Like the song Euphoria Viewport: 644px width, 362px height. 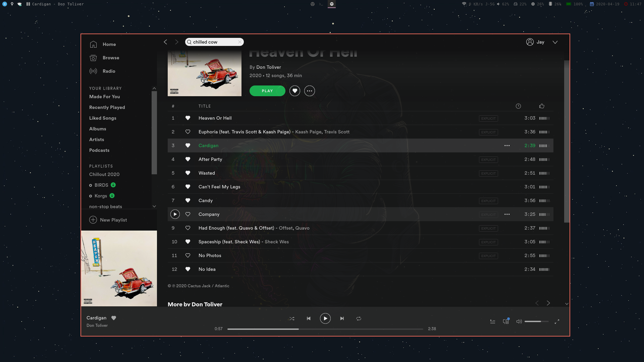[x=188, y=132]
